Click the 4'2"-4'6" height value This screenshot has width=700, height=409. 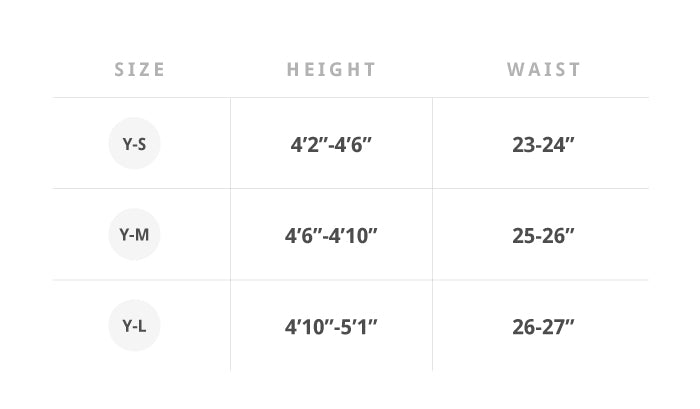[x=331, y=145]
